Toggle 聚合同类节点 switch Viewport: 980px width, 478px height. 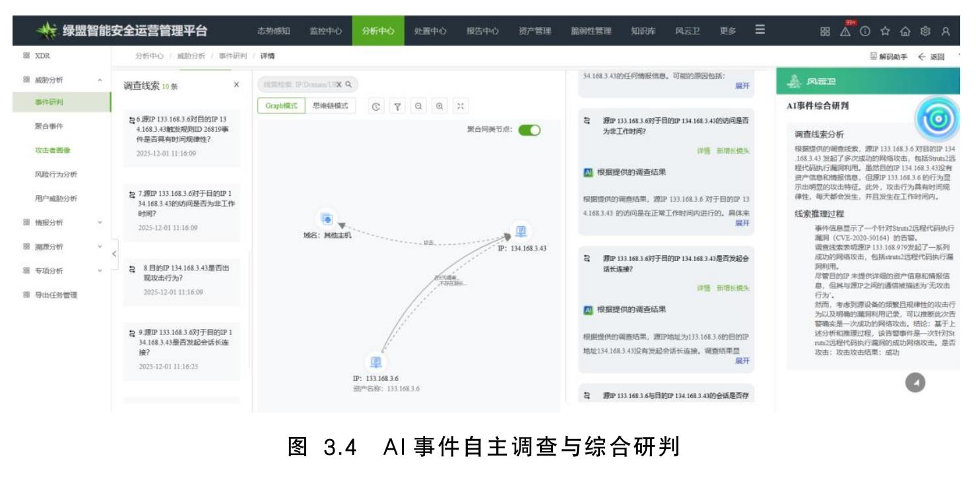(x=529, y=130)
